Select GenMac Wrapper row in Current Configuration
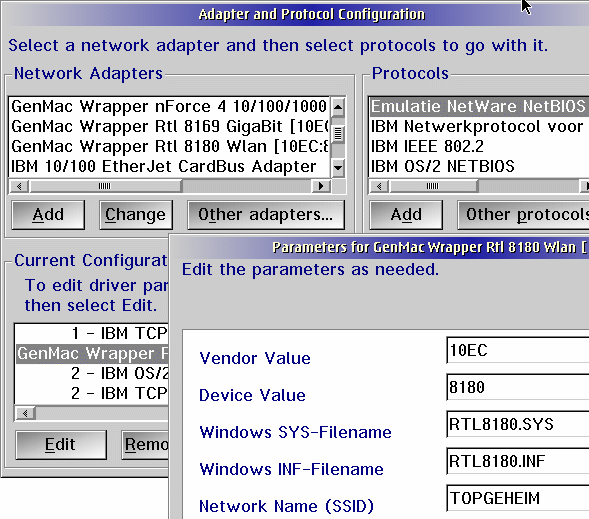 [92, 353]
